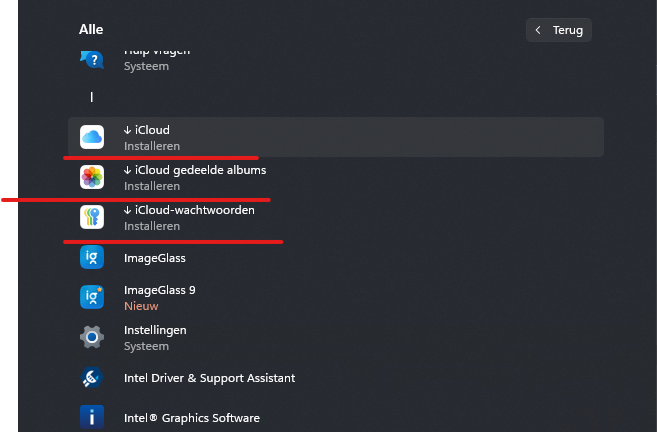The image size is (657, 432).
Task: Open Intel® Graphics Software label
Action: [x=192, y=418]
